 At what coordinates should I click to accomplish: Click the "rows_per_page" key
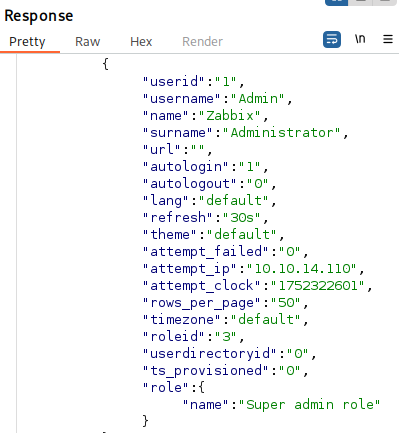[201, 302]
